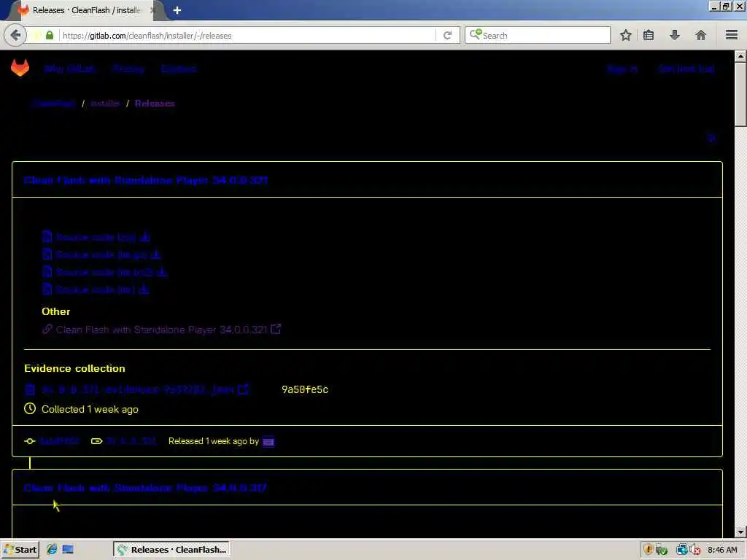
Task: Open Other link Clean Flash with Standalone Player 34.0.0.321
Action: coord(161,330)
